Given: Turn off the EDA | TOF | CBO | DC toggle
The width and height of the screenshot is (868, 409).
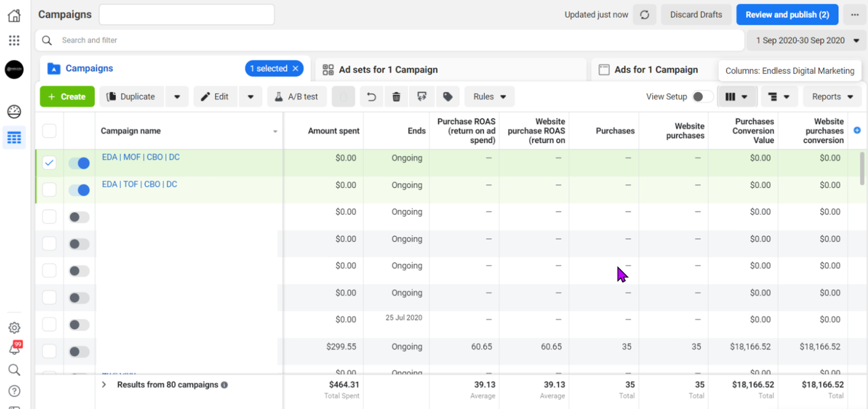Looking at the screenshot, I should point(79,190).
